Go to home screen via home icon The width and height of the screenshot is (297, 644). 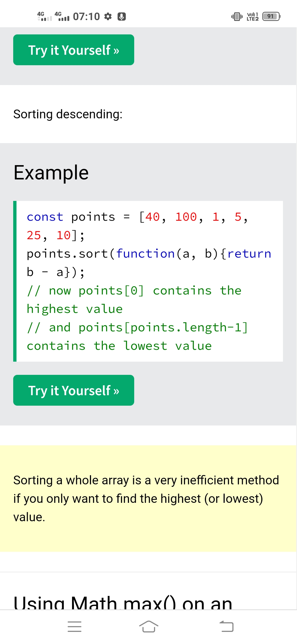click(148, 627)
